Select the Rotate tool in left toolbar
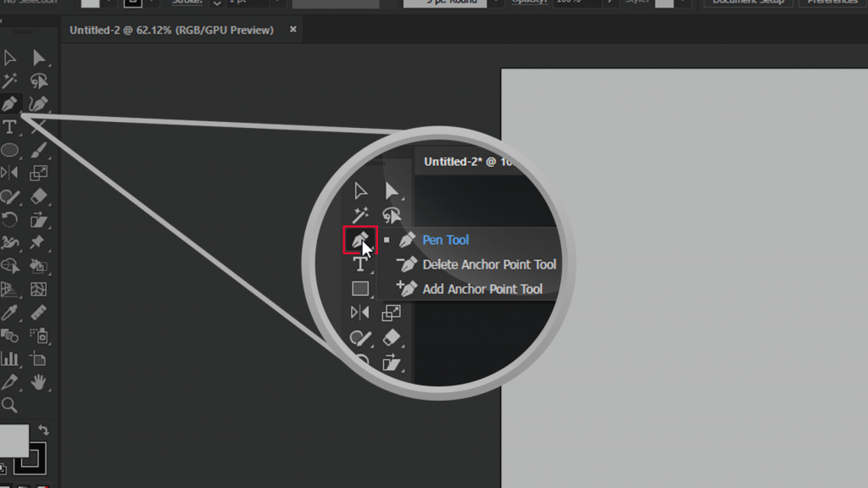Screen dimensions: 868x488 coord(10,219)
